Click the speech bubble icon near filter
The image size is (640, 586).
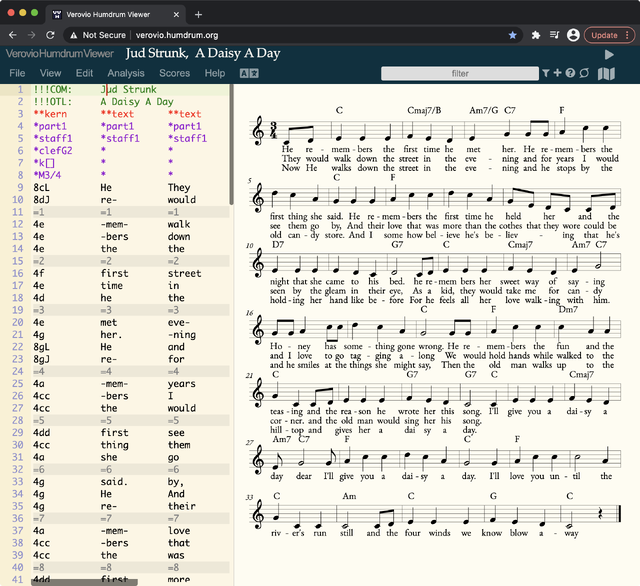pyautogui.click(x=584, y=73)
